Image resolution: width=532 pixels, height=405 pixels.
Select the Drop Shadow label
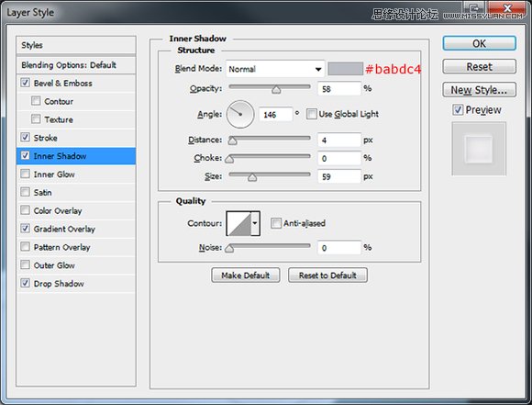(x=59, y=284)
